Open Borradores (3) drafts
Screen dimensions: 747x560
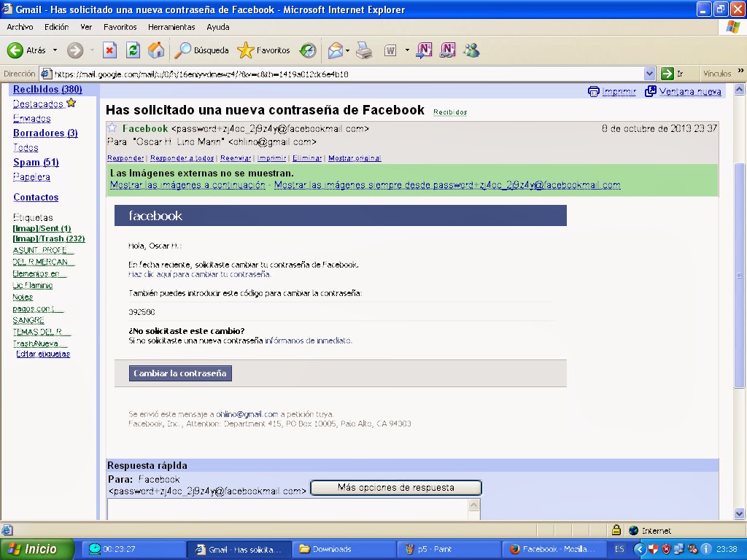(45, 133)
